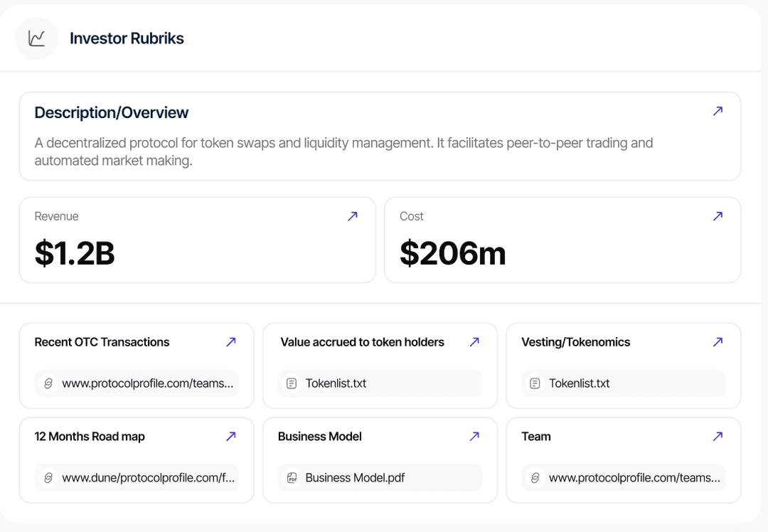Open Recent OTC Transactions protocolprofile link
The height and width of the screenshot is (532, 768).
147,383
